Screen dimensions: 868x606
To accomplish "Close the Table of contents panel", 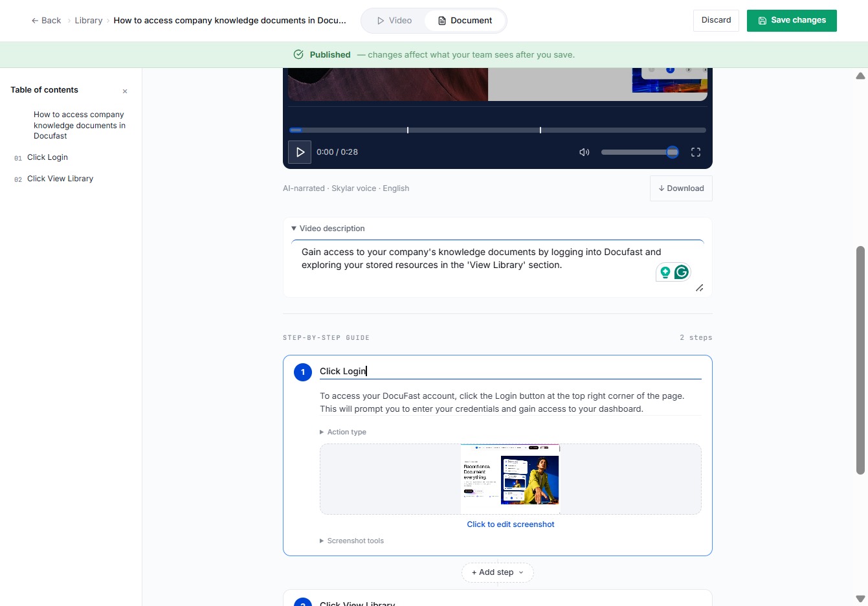I will tap(125, 91).
